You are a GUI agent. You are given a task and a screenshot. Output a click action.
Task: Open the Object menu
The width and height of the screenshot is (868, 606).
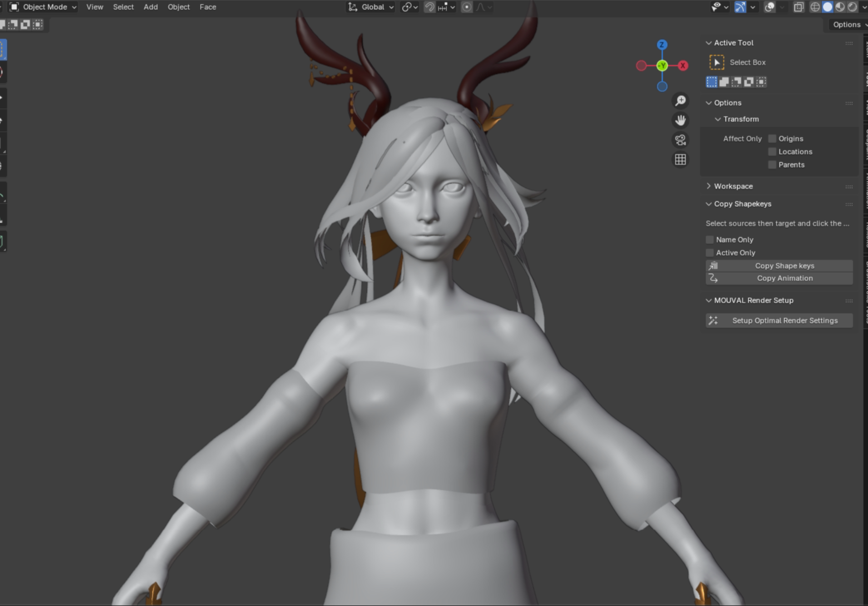click(178, 7)
